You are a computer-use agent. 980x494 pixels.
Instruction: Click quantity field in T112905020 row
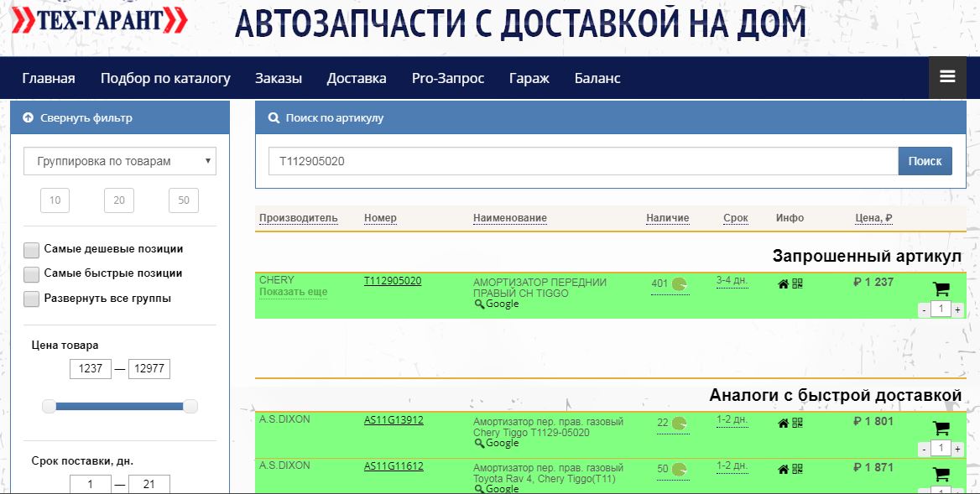click(x=941, y=309)
